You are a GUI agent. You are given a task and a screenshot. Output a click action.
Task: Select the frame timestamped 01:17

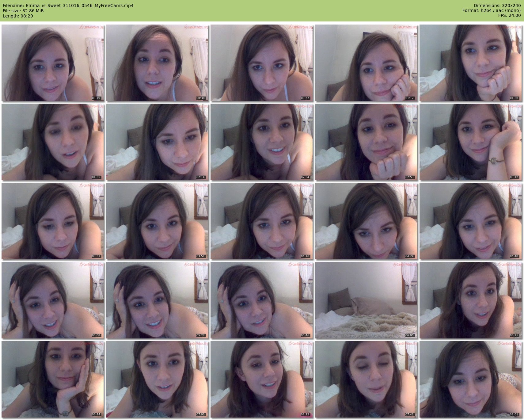pyautogui.click(x=366, y=63)
